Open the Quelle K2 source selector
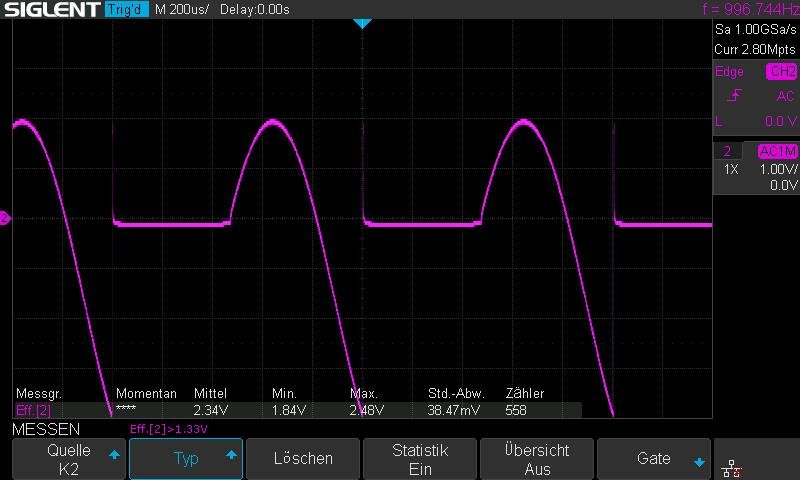Image resolution: width=800 pixels, height=480 pixels. 68,459
